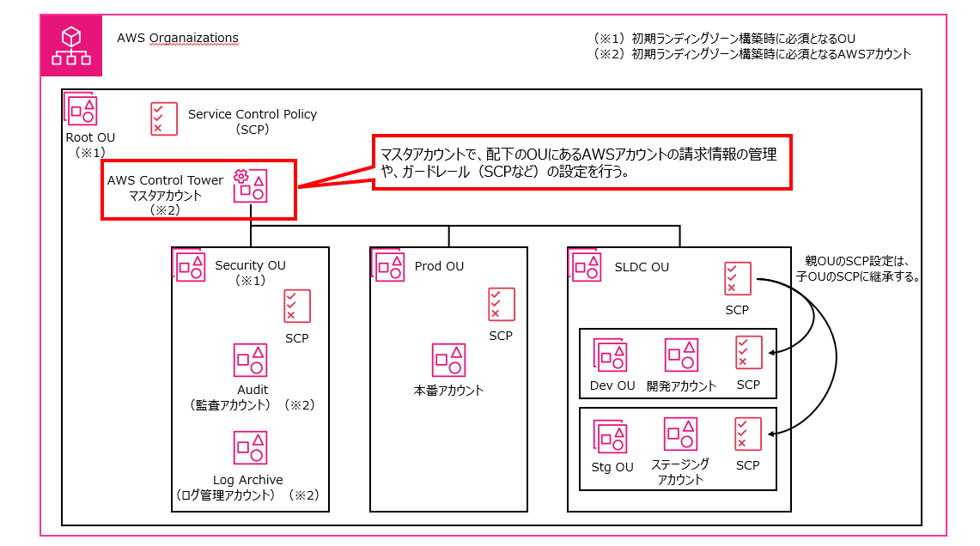980x546 pixels.
Task: Click the Service Control Policy checklist icon
Action: [164, 118]
